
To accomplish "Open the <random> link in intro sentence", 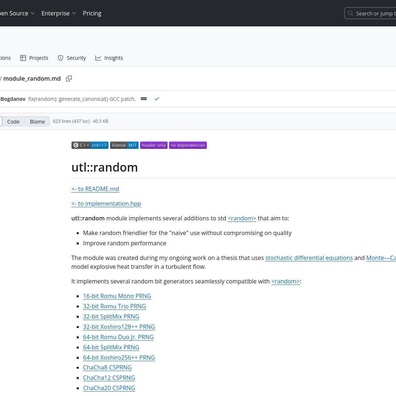I will click(x=242, y=218).
